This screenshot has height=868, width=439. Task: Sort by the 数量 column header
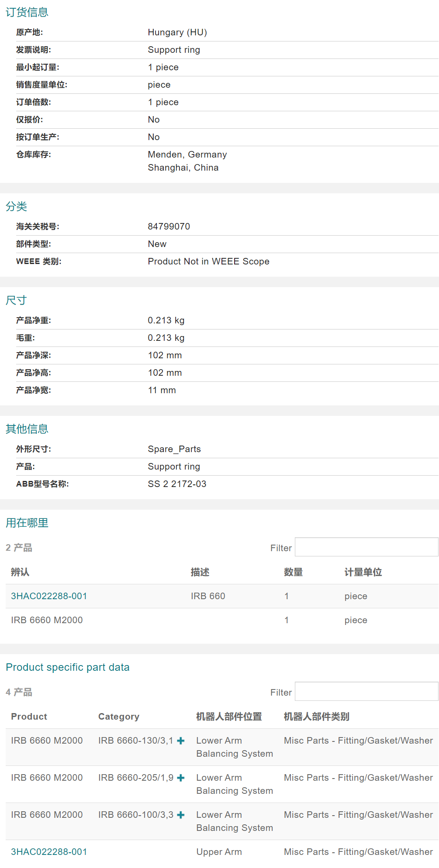coord(293,572)
